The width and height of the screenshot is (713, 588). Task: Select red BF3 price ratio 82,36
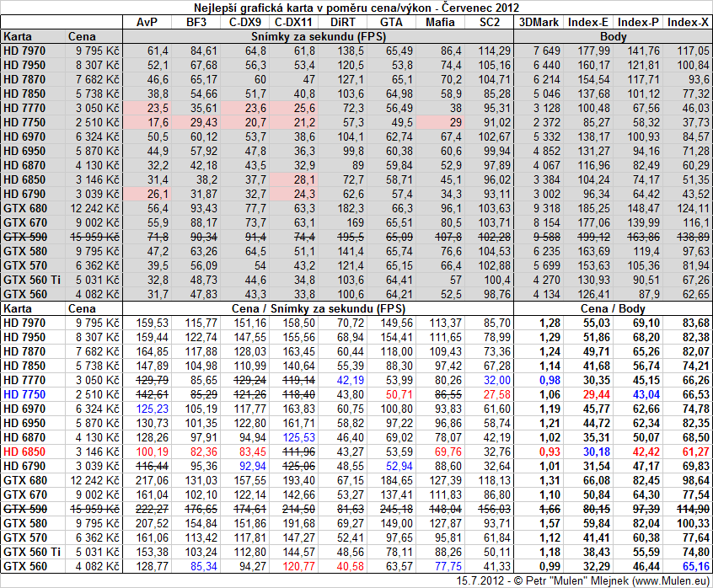(204, 452)
